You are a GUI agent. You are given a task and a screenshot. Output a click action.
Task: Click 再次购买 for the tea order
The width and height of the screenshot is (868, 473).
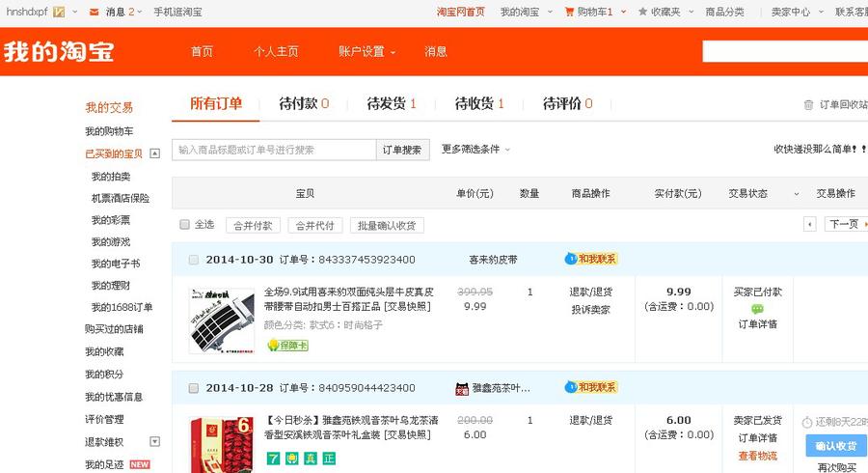pyautogui.click(x=836, y=467)
